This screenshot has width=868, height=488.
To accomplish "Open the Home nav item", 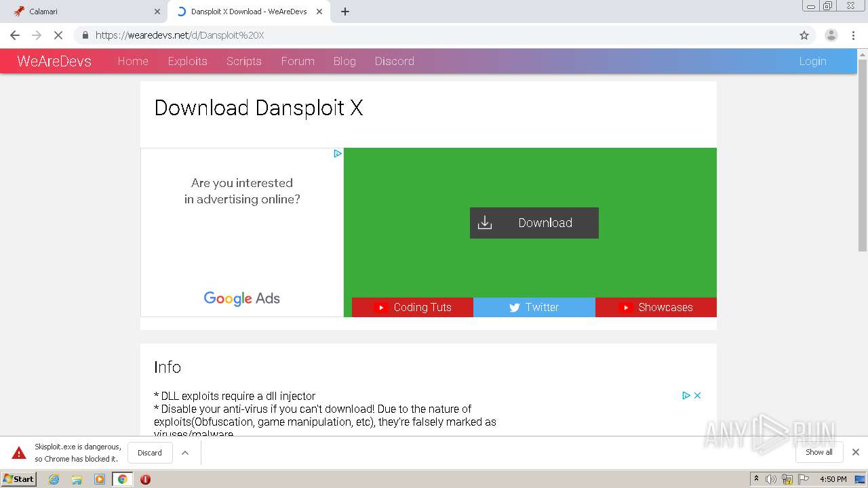I will click(133, 61).
